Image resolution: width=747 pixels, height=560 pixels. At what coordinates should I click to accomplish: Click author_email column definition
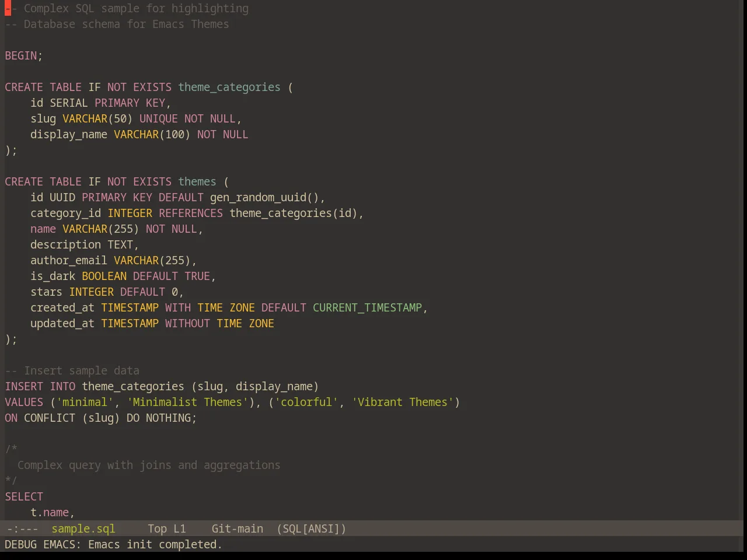click(x=114, y=260)
